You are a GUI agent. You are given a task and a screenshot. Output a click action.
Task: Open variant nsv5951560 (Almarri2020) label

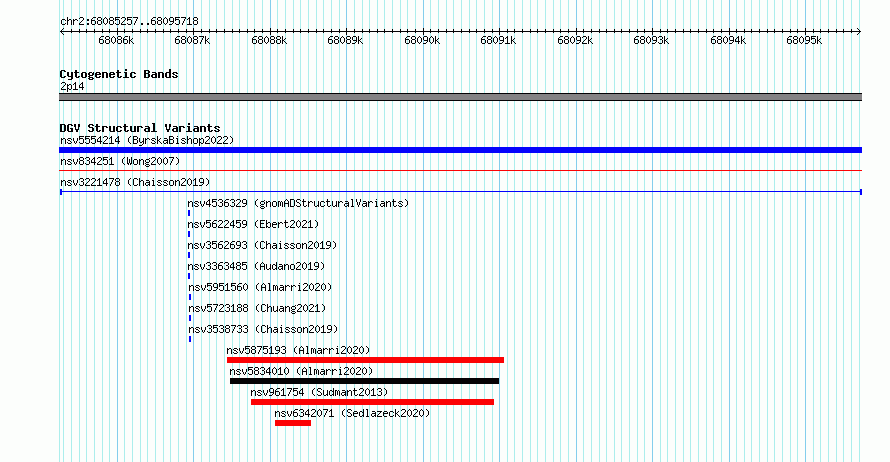[260, 288]
